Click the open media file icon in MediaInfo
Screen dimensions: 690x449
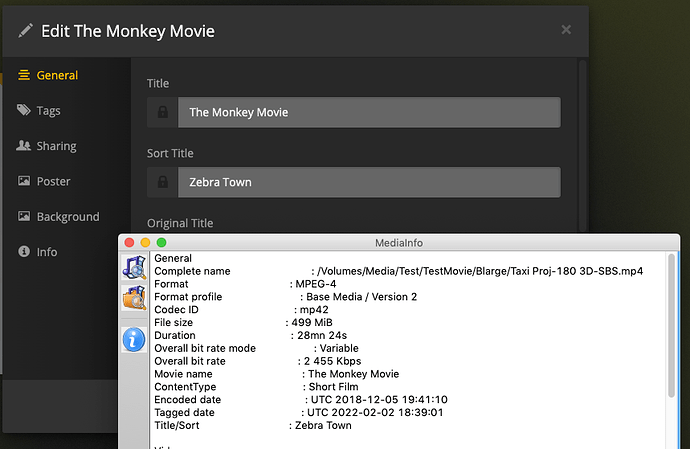click(x=134, y=267)
